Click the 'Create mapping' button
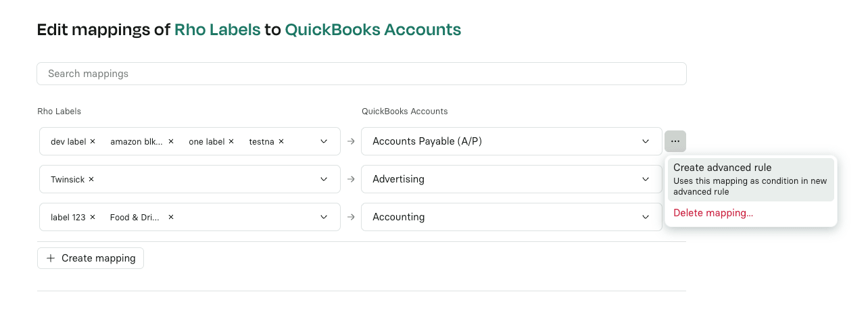868x319 pixels. [91, 258]
